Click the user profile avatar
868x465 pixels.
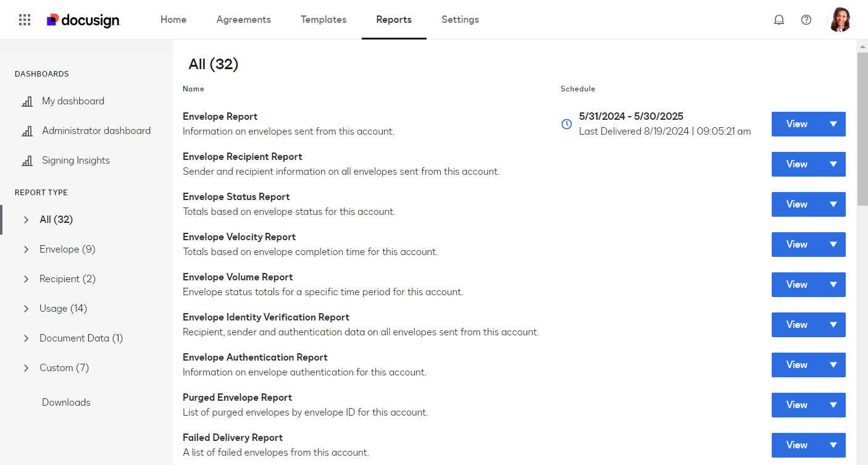point(840,20)
